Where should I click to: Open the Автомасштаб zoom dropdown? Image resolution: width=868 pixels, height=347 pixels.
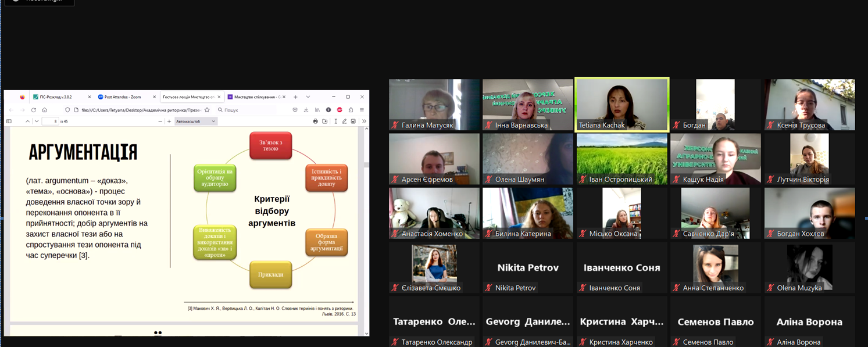[196, 121]
